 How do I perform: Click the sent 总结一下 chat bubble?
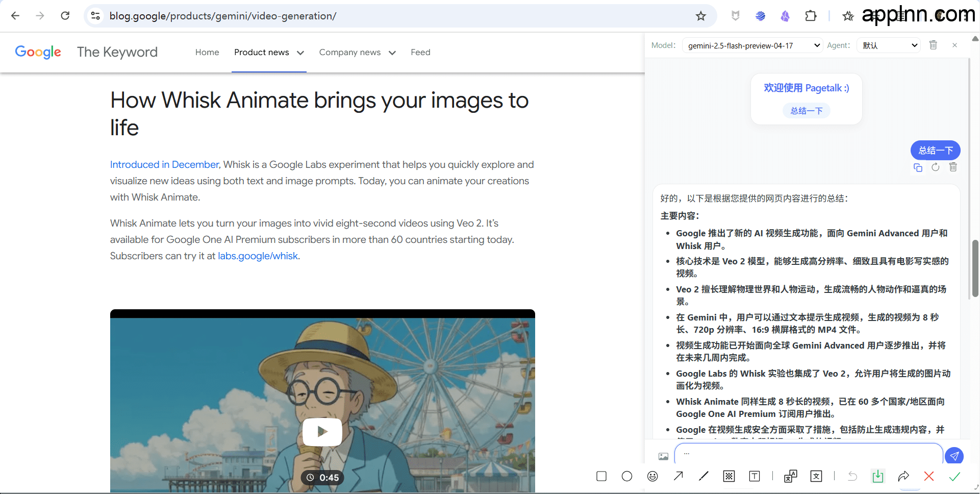coord(936,150)
